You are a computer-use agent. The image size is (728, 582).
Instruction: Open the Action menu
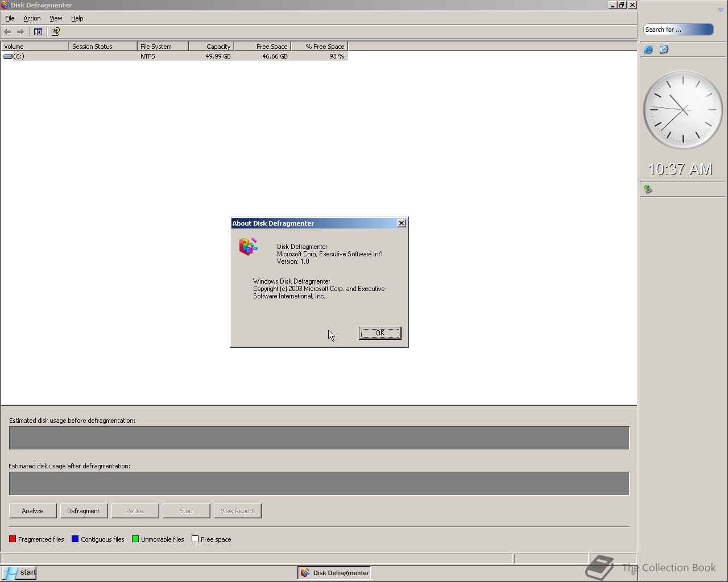pos(32,18)
